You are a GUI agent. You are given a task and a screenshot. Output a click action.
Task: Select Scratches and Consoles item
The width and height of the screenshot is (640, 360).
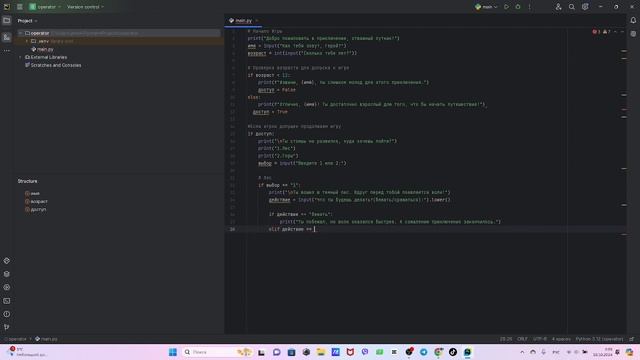pyautogui.click(x=53, y=65)
